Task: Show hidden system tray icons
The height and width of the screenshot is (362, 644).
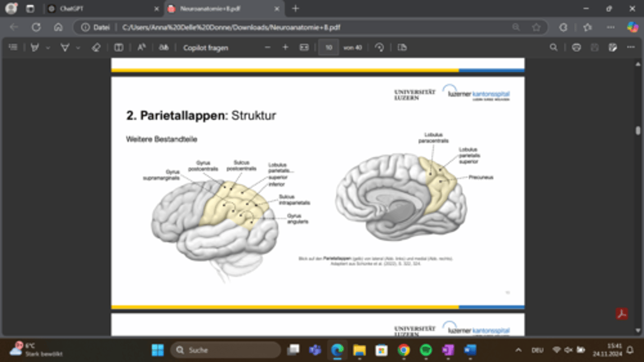Action: click(x=518, y=350)
